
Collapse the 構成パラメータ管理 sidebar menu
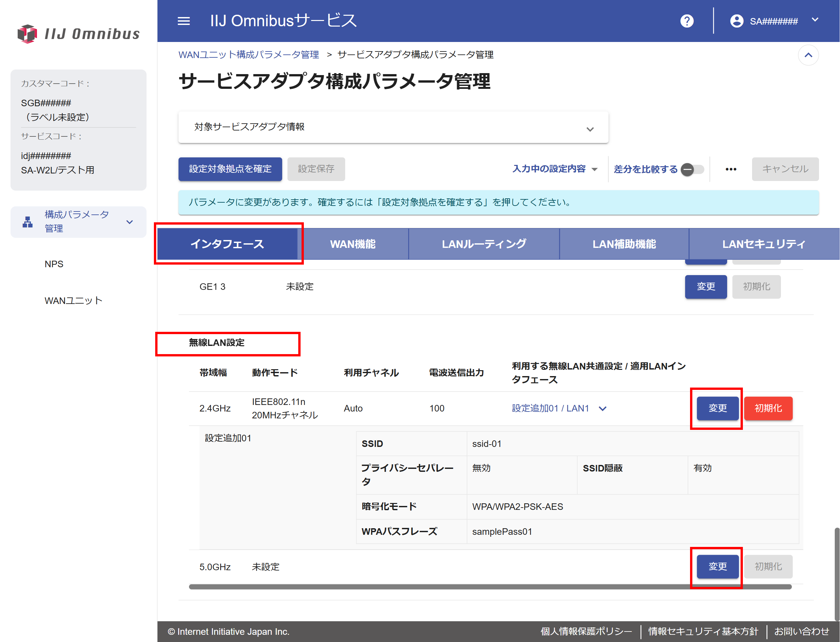coord(78,222)
